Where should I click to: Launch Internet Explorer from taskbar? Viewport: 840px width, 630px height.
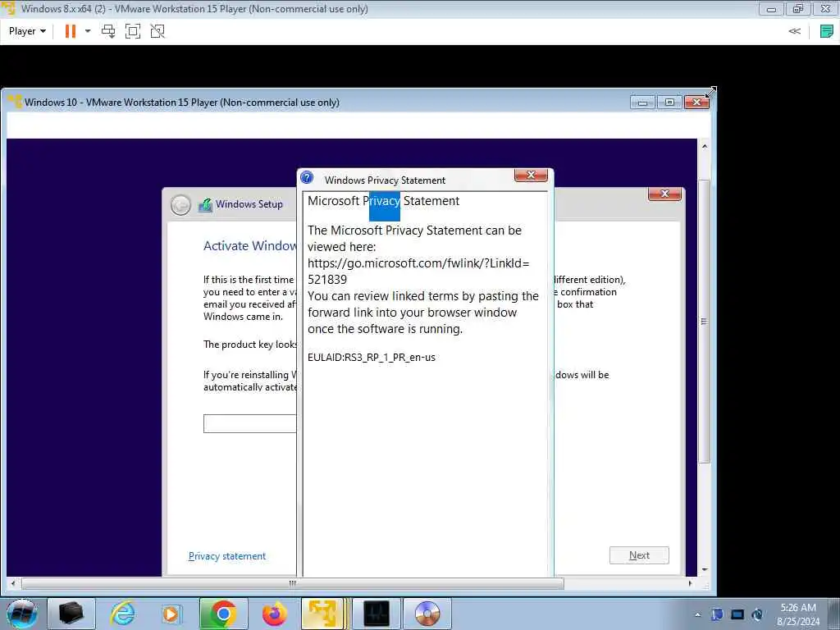tap(122, 614)
